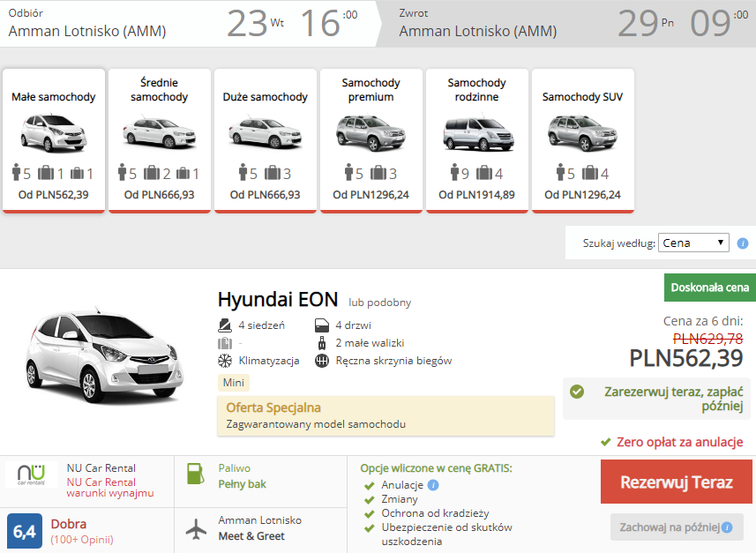Screen dimensions: 756x553
Task: Click return date 29 Pn
Action: pyautogui.click(x=646, y=23)
